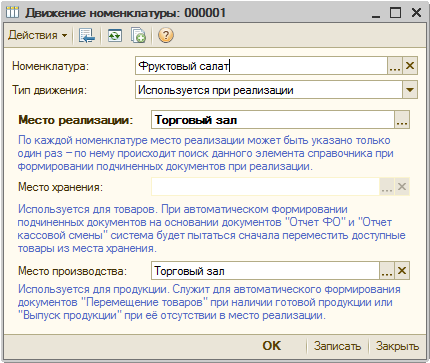
Task: Click ellipsis button for Место производства
Action: coord(387,271)
